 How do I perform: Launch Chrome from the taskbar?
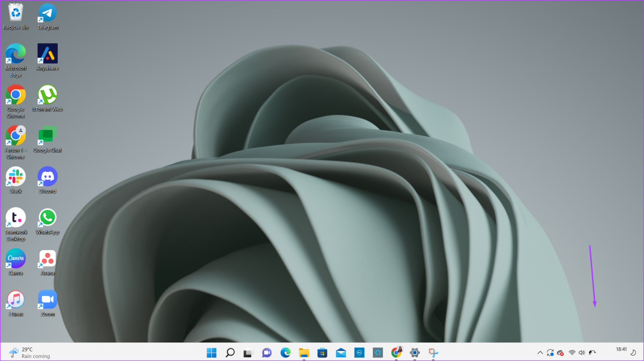coord(396,353)
